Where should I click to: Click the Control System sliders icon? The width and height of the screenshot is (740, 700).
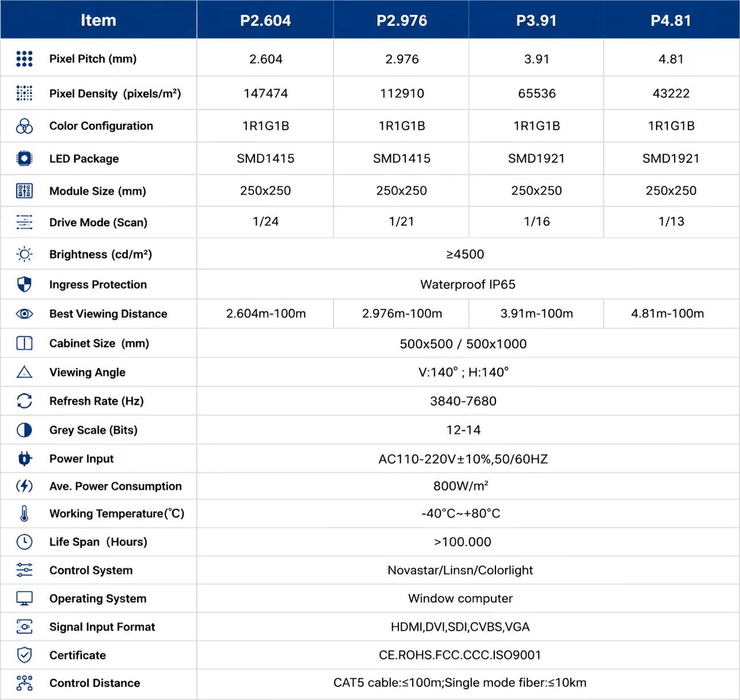coord(24,570)
